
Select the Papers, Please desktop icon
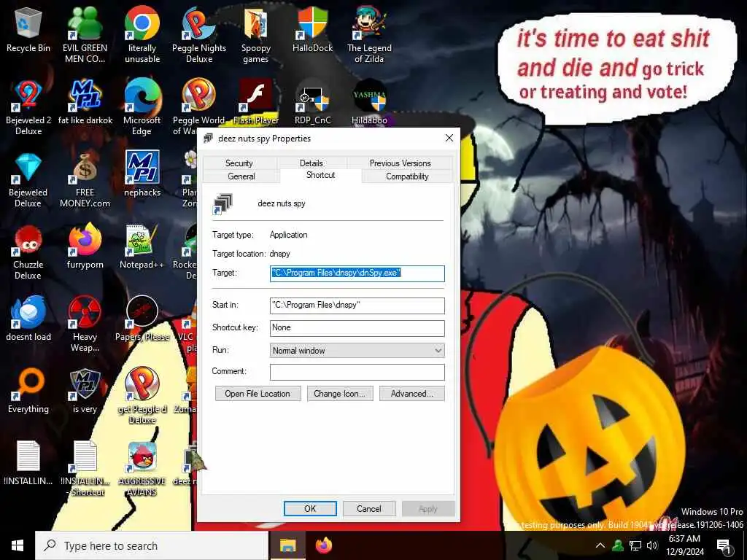point(142,319)
